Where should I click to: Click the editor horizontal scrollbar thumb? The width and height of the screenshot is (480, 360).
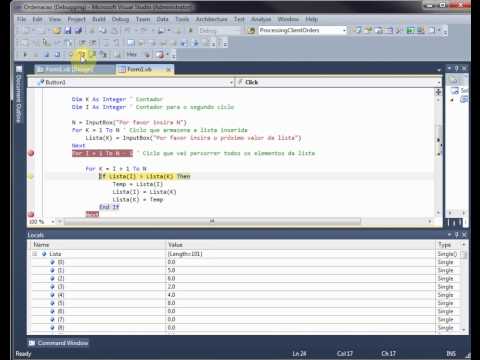coord(212,221)
